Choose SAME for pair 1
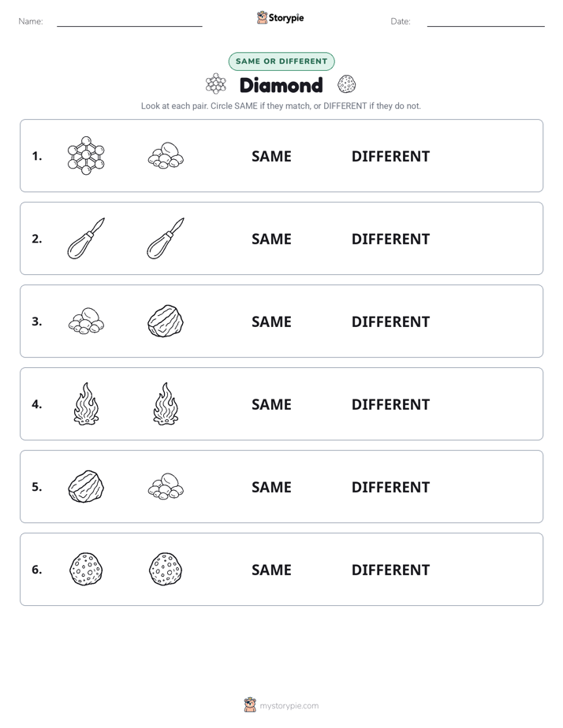 271,157
